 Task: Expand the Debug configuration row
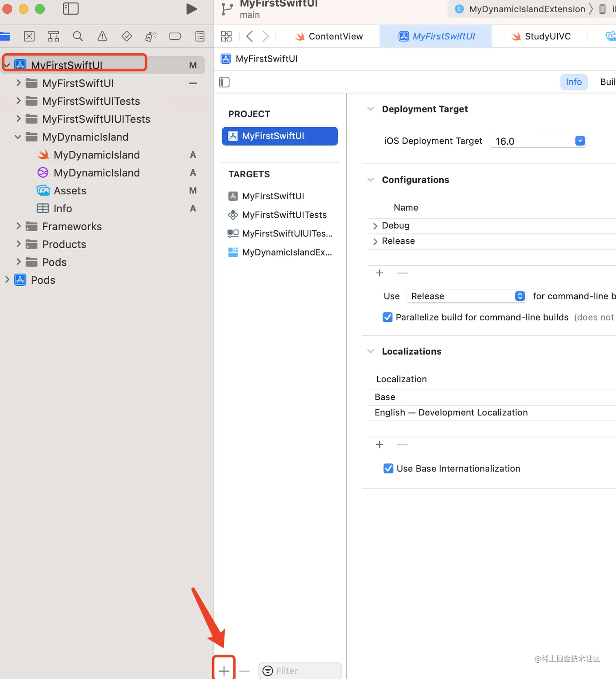[x=375, y=226]
